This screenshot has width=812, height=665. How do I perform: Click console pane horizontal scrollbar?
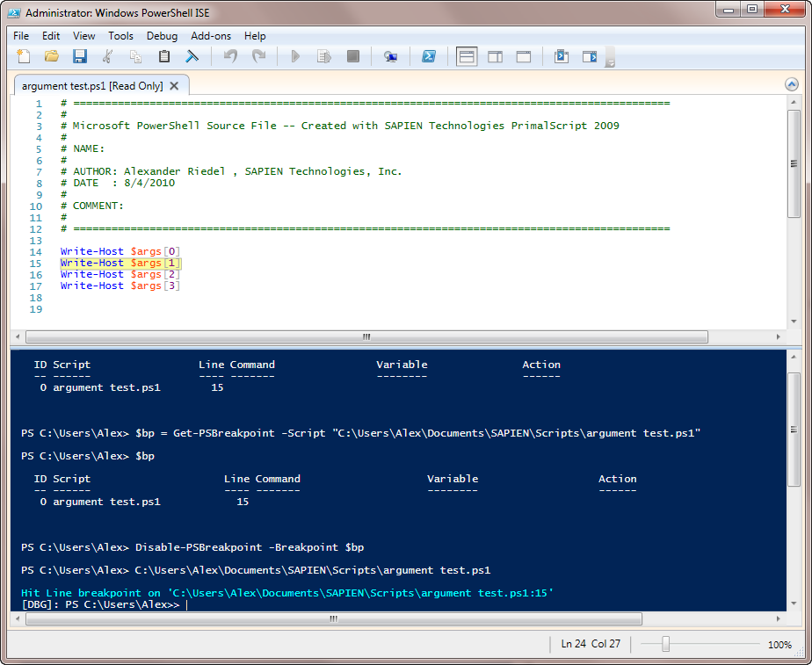(x=334, y=618)
